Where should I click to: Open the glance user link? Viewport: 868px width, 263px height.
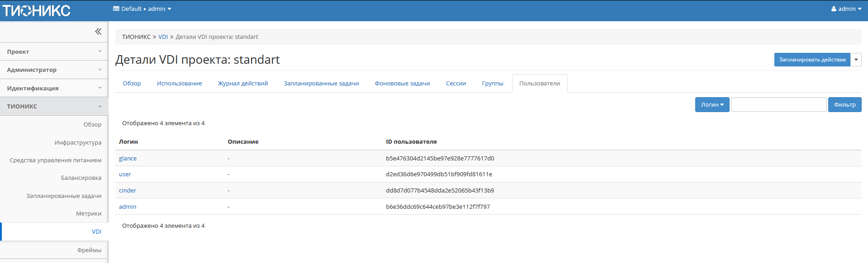(128, 159)
